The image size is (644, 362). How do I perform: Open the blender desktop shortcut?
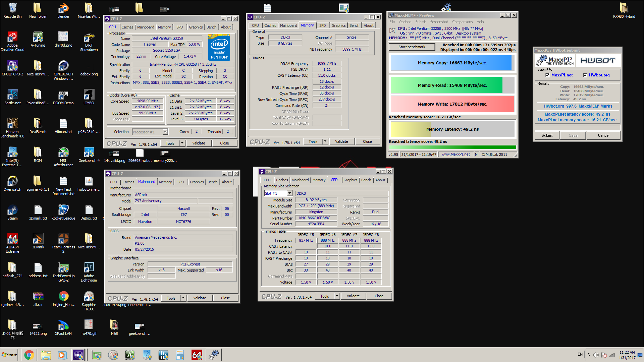click(63, 11)
